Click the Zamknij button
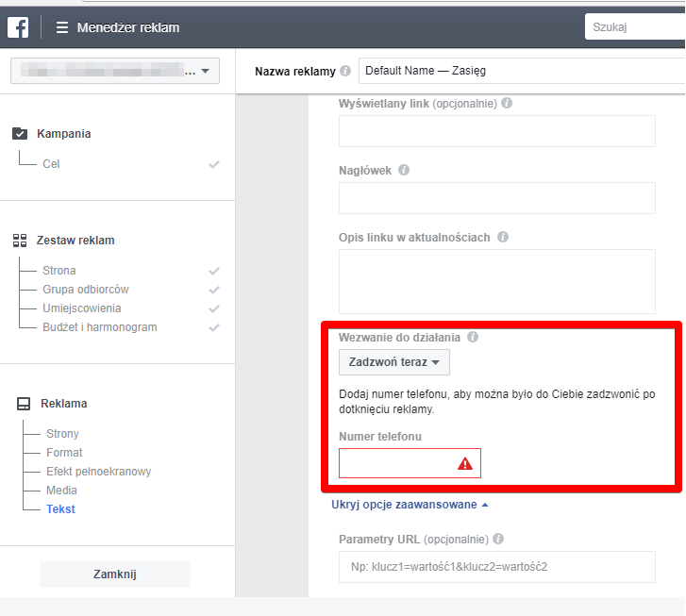686x616 pixels. click(x=115, y=574)
